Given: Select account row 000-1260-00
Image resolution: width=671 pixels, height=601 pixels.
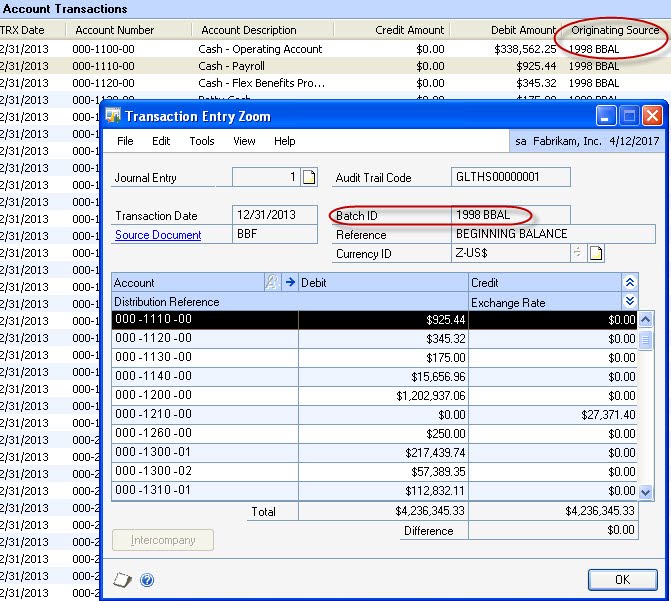Looking at the screenshot, I should coord(374,433).
